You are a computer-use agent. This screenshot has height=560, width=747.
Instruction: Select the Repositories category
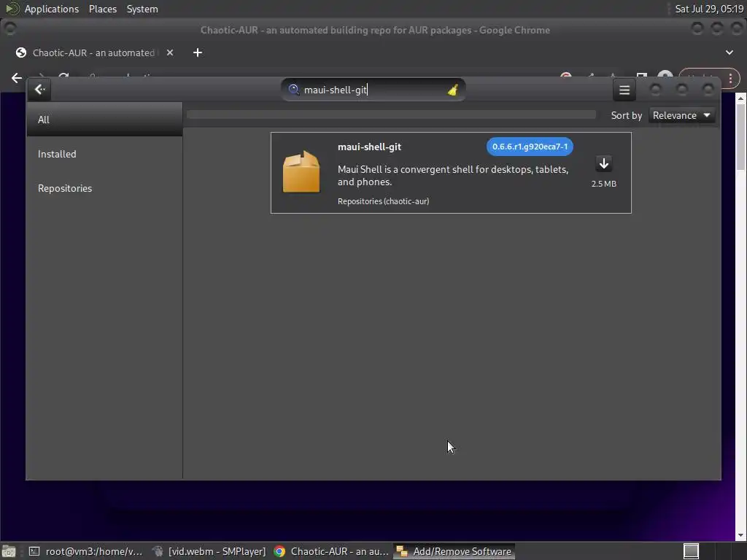[x=105, y=188]
